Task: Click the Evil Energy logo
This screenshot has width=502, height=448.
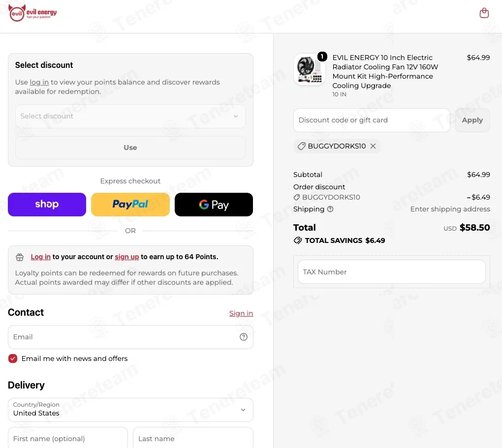Action: (32, 13)
